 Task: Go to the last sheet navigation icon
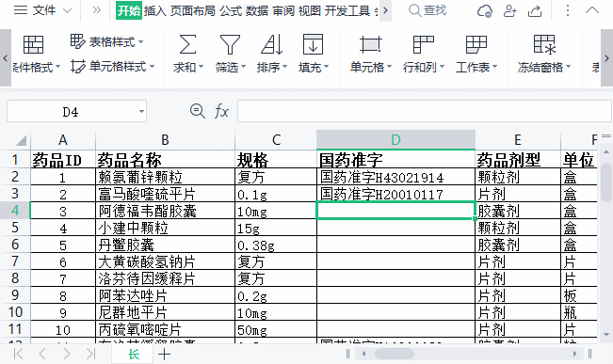[90, 355]
